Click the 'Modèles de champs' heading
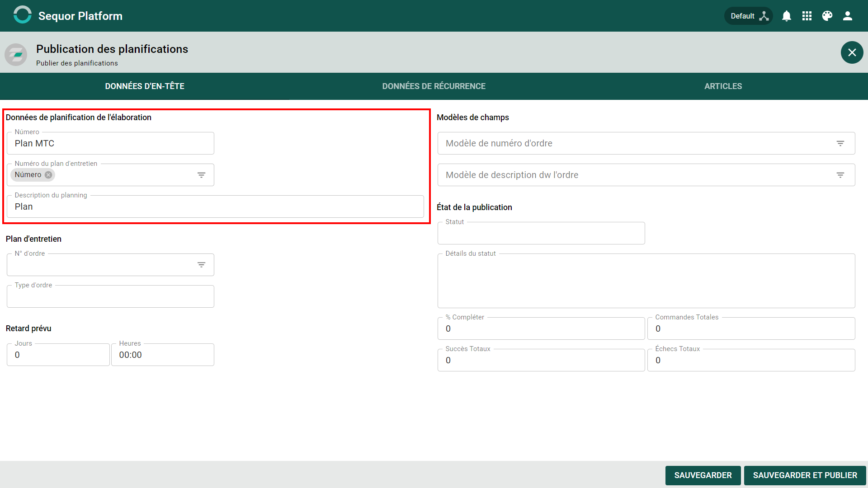 tap(473, 117)
